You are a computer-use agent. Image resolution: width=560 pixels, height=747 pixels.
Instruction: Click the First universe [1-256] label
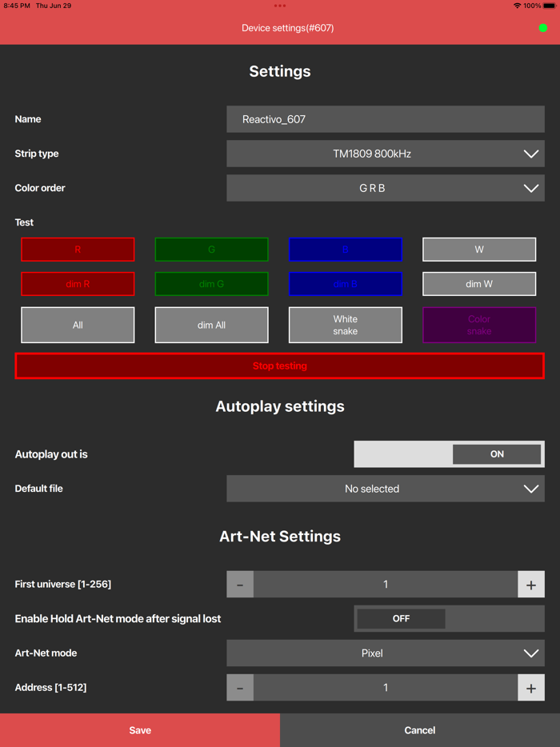tap(63, 584)
